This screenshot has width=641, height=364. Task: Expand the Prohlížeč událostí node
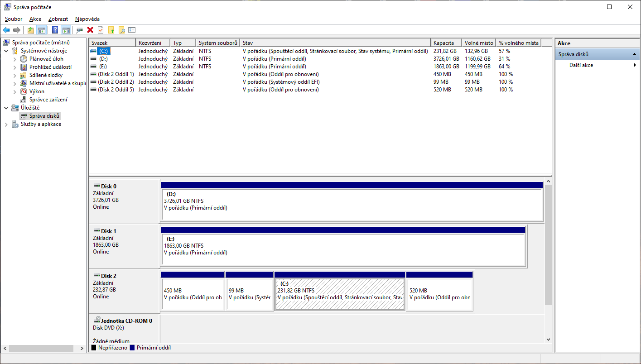15,67
